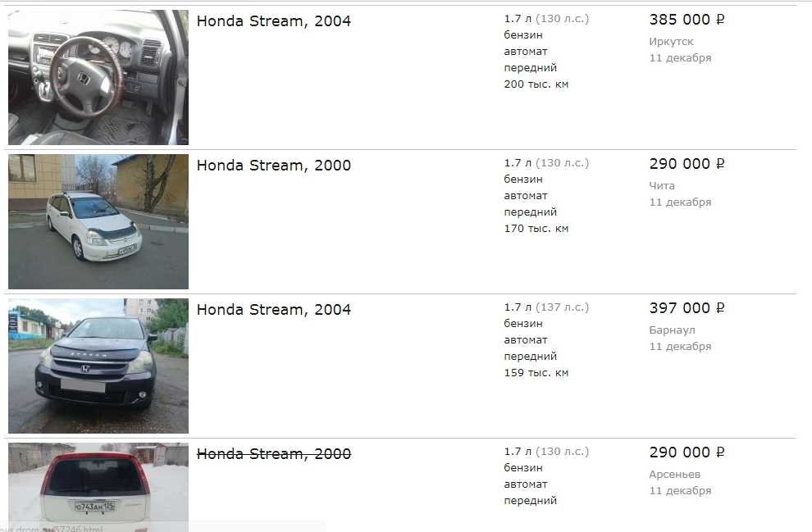
Task: Open the crossed-out Honda Stream 2000 listing
Action: (273, 454)
